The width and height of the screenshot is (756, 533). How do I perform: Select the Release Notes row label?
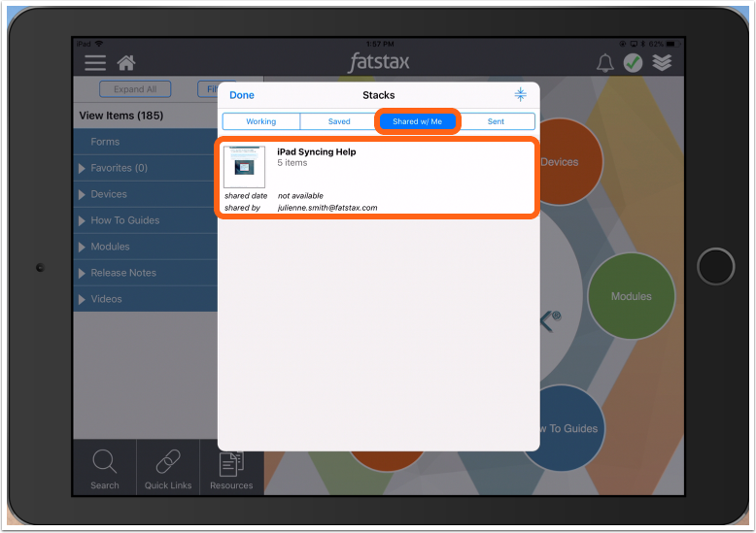point(123,273)
